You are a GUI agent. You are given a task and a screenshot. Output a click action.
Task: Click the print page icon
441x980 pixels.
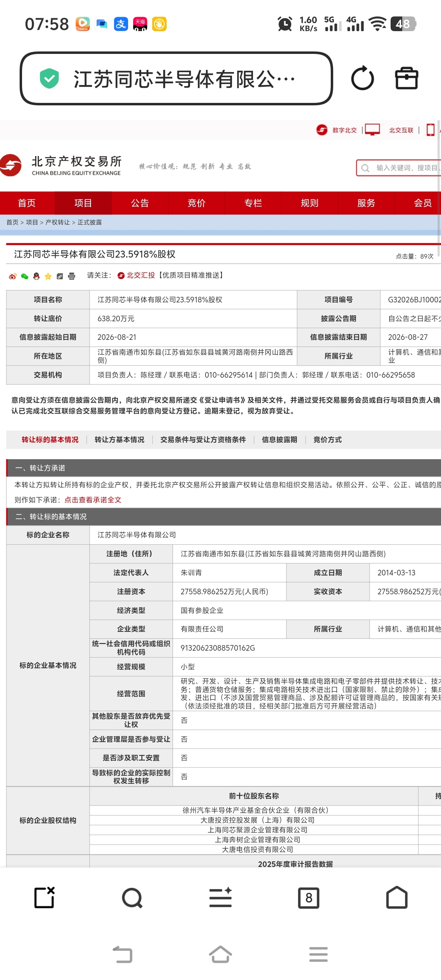pyautogui.click(x=71, y=276)
